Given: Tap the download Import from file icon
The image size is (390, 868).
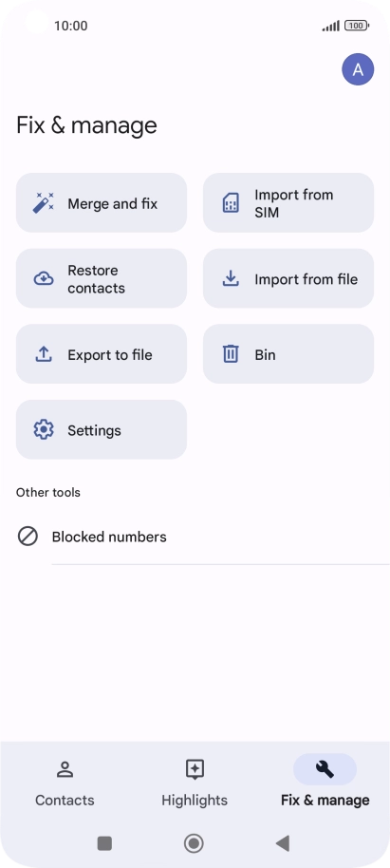Looking at the screenshot, I should [x=231, y=279].
